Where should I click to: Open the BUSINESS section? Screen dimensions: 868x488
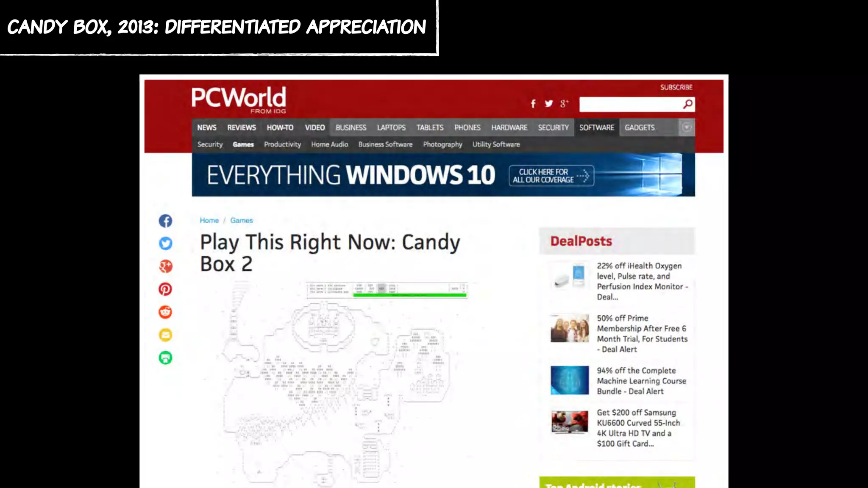click(x=351, y=128)
